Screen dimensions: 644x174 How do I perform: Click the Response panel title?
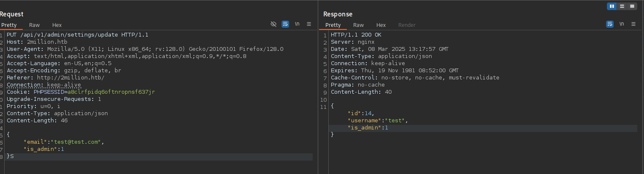(338, 14)
